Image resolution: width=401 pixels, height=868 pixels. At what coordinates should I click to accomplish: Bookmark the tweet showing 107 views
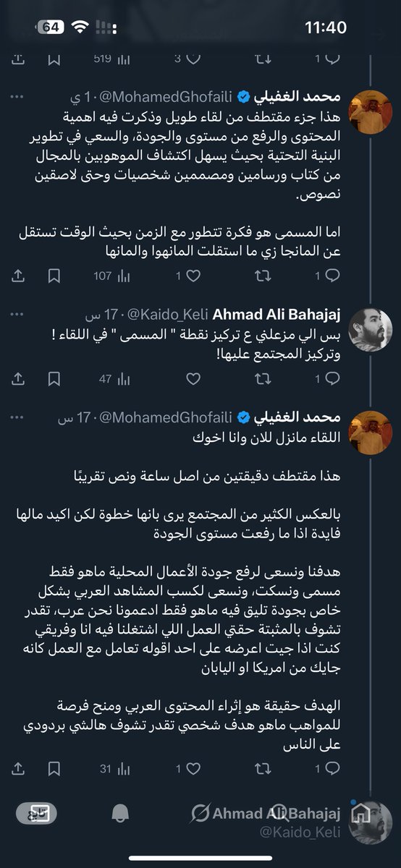pos(54,276)
